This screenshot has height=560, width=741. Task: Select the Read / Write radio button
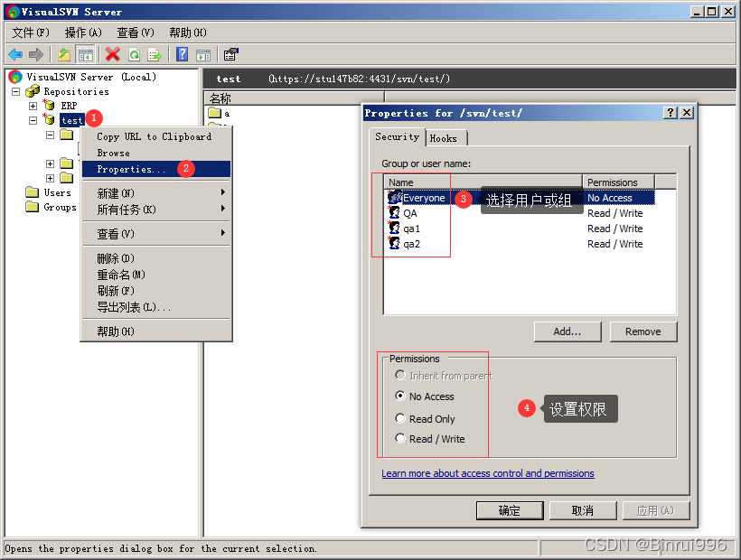(x=400, y=438)
